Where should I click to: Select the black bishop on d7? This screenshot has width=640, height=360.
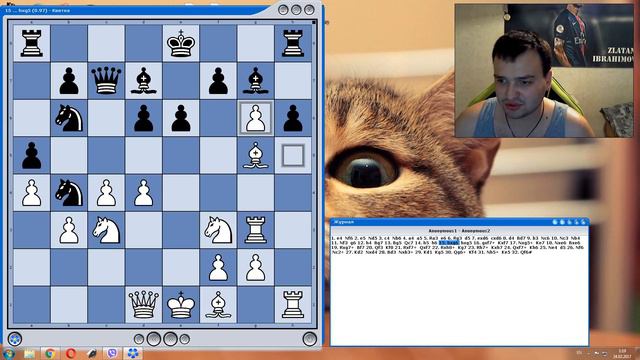[x=143, y=80]
